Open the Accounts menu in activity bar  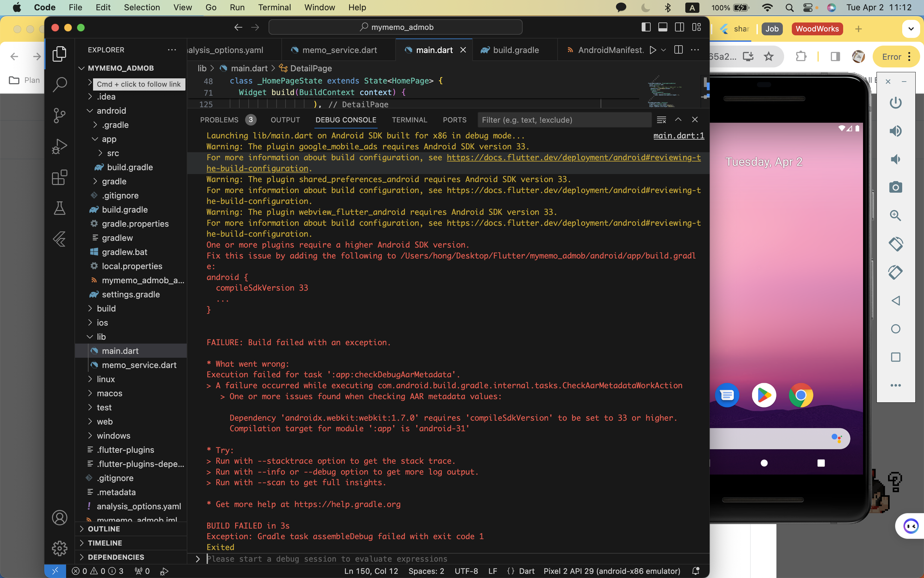[x=60, y=518]
